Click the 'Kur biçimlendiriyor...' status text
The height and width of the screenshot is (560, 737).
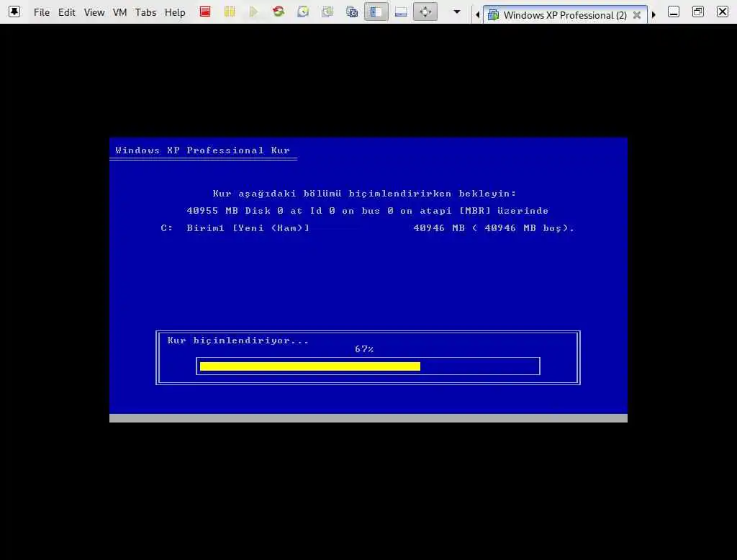click(x=238, y=340)
